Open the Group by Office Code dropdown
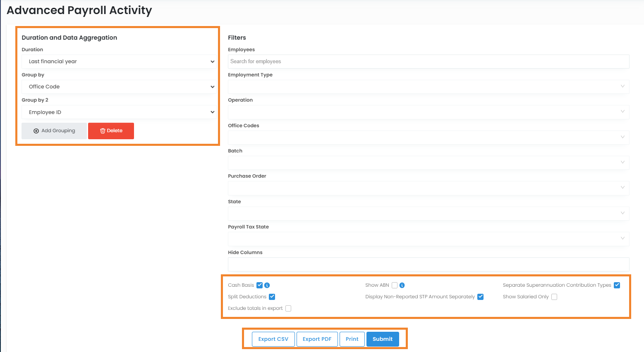The width and height of the screenshot is (644, 352). click(119, 87)
